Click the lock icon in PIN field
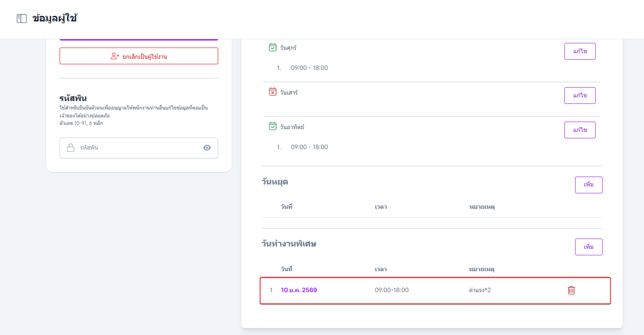 coord(71,148)
